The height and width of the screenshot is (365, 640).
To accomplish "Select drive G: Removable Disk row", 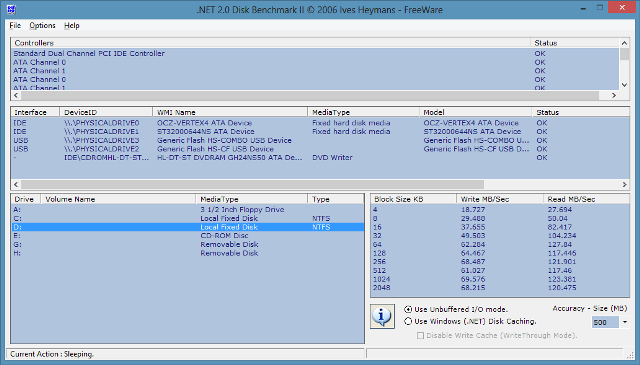I will [x=188, y=245].
